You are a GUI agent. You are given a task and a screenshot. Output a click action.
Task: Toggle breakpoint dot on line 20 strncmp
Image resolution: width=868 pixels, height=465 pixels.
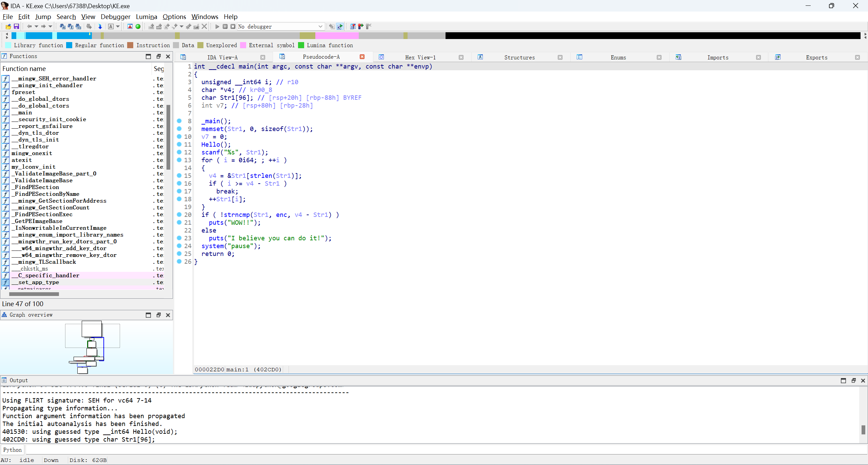pyautogui.click(x=179, y=215)
